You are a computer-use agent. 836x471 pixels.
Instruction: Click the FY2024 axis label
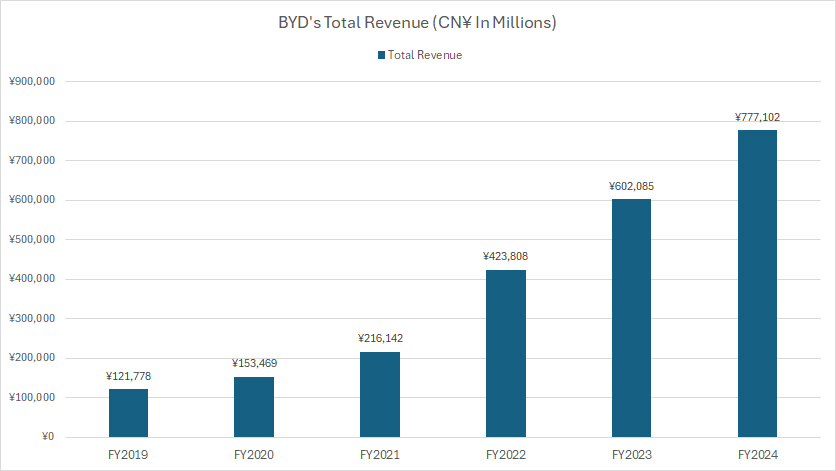pos(758,455)
